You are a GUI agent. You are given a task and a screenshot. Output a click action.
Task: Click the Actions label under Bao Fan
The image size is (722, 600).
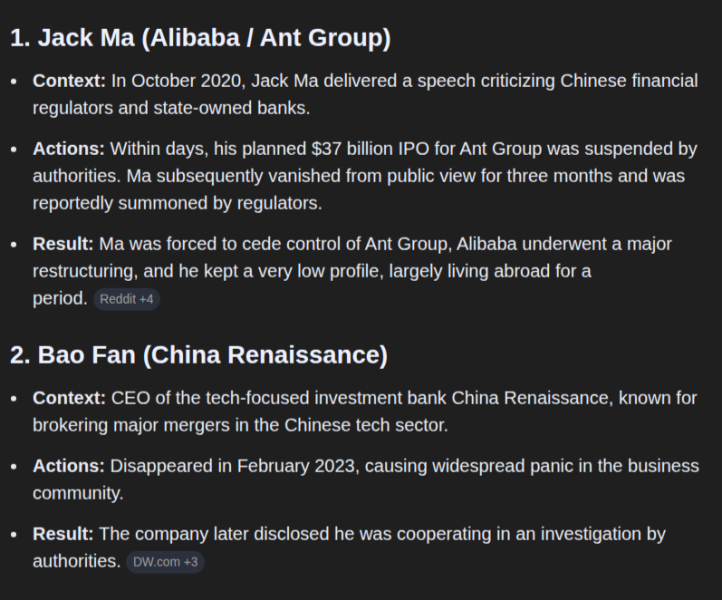click(68, 466)
